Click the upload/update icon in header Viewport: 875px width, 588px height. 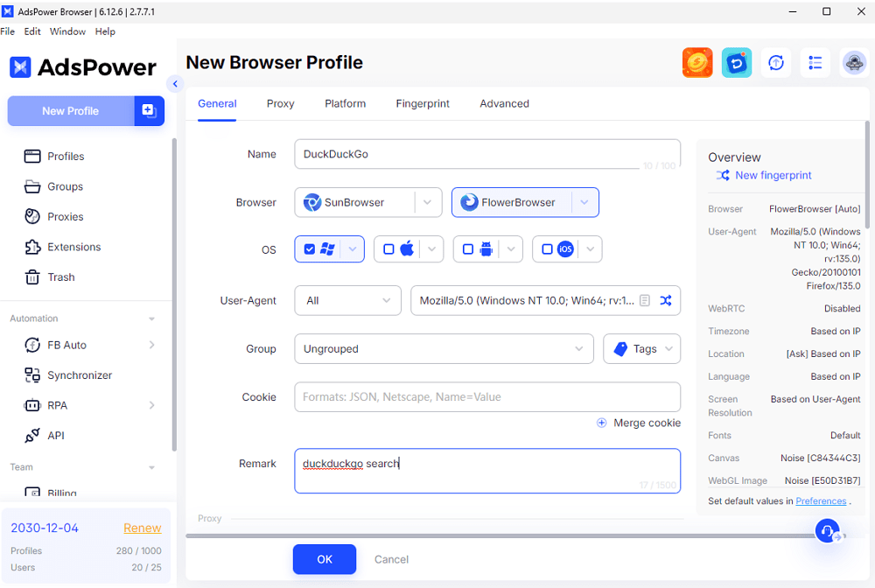(x=775, y=62)
